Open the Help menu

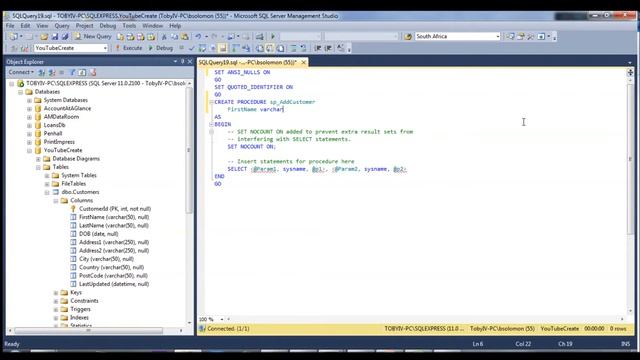175,26
